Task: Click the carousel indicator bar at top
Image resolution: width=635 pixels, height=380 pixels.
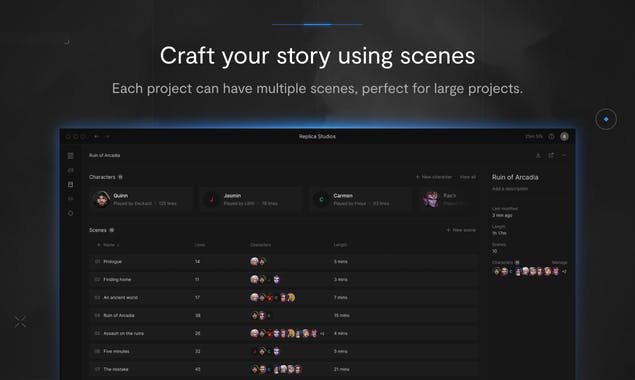Action: (318, 25)
